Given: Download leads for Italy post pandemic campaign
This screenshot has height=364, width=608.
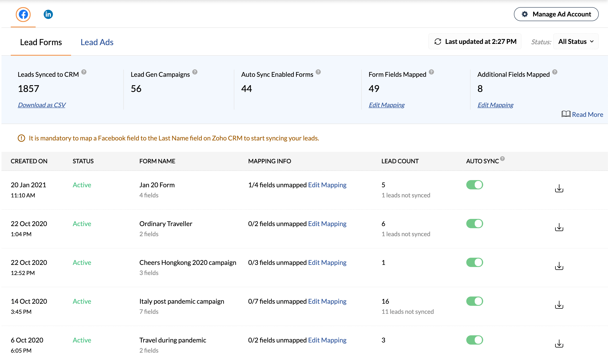Looking at the screenshot, I should click(559, 305).
